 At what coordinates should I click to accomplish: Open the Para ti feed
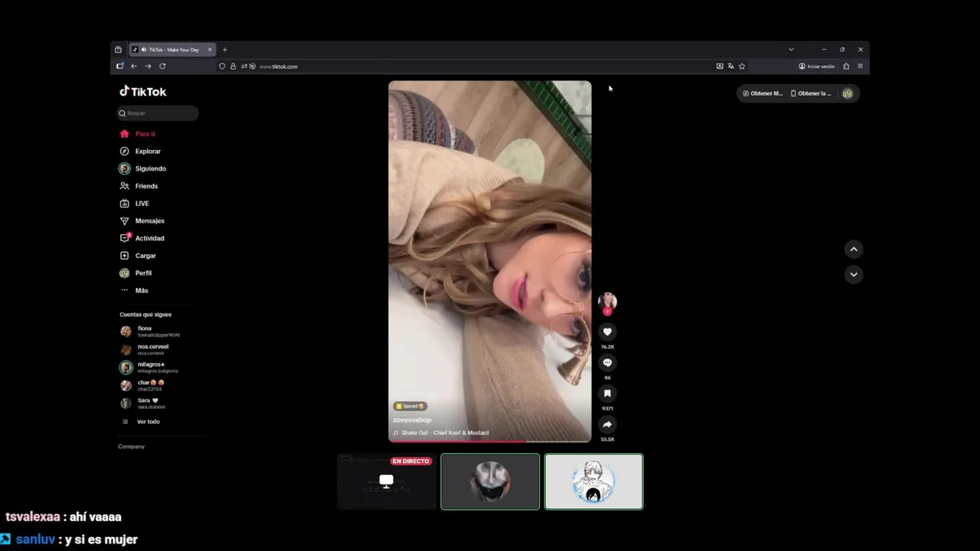coord(145,134)
